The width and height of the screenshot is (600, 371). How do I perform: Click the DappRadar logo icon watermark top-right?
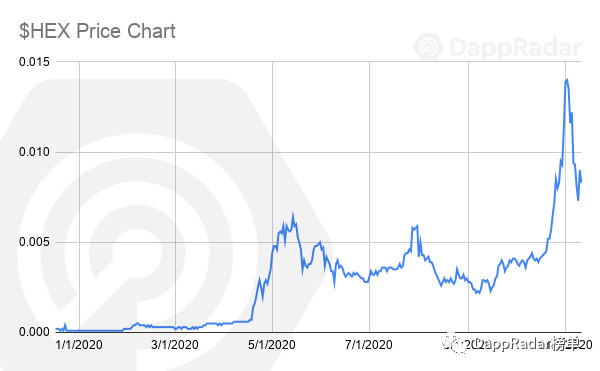(429, 47)
